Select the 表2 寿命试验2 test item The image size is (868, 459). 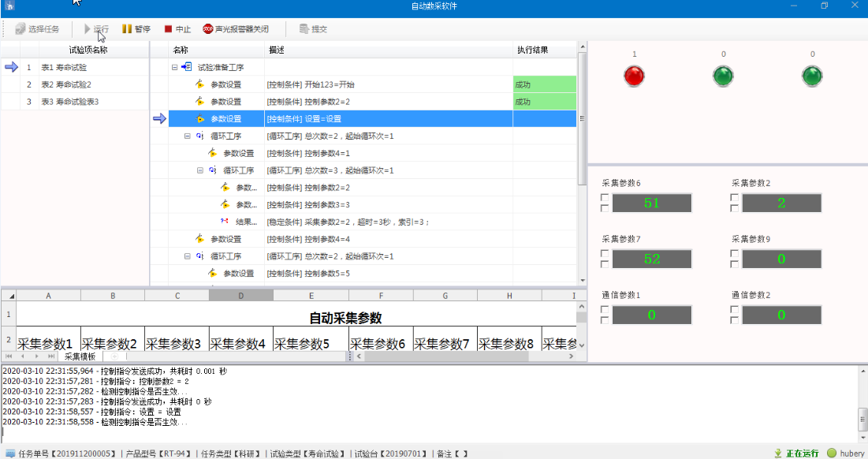(65, 84)
